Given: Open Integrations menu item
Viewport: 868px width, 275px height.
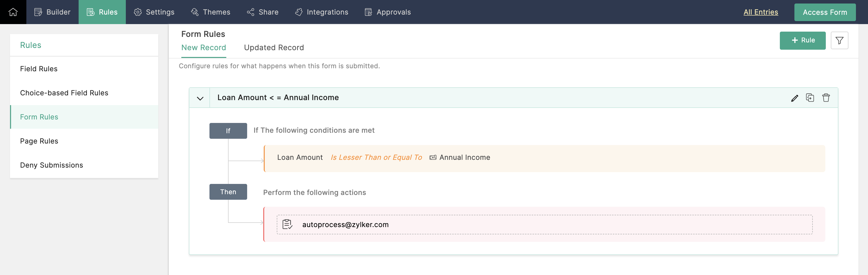Looking at the screenshot, I should (321, 12).
